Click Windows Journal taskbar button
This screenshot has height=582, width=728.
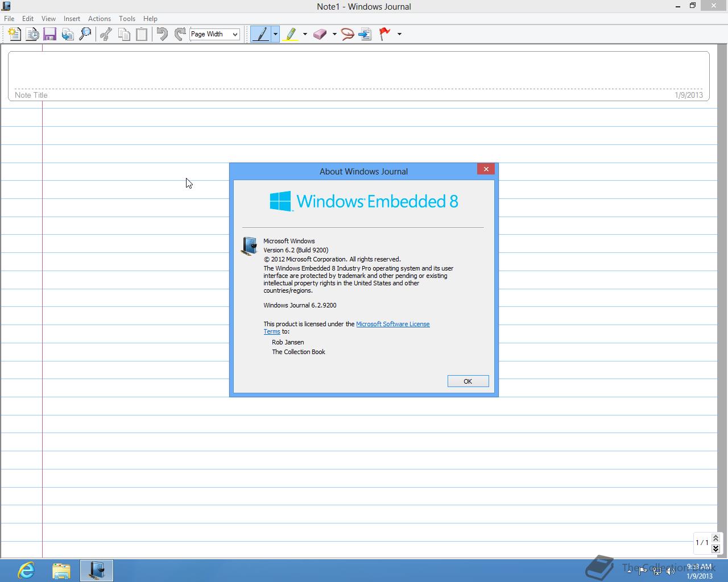[97, 571]
